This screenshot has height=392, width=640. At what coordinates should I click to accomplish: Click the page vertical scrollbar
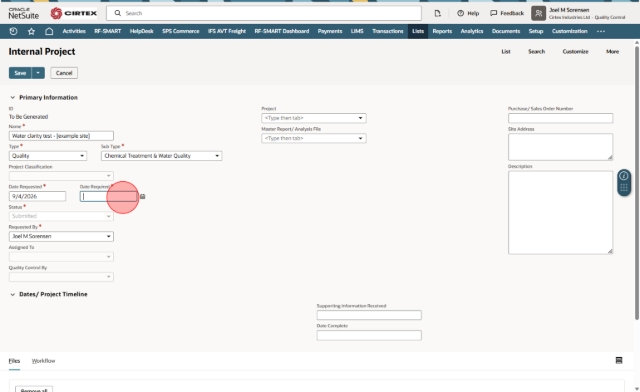(637, 183)
